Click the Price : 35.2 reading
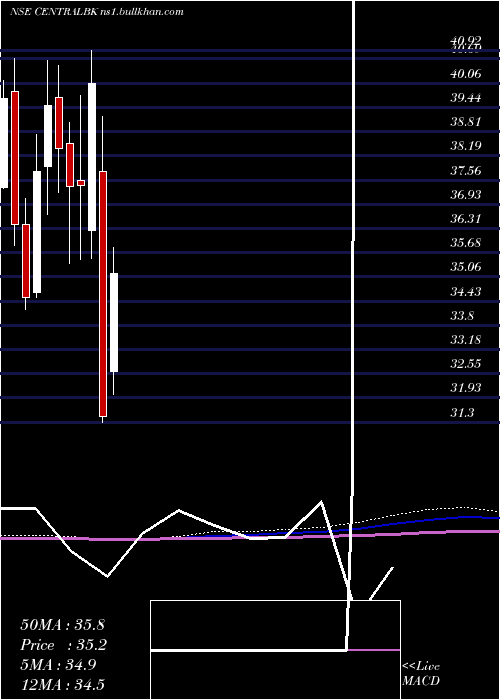This screenshot has width=500, height=700. (62, 645)
